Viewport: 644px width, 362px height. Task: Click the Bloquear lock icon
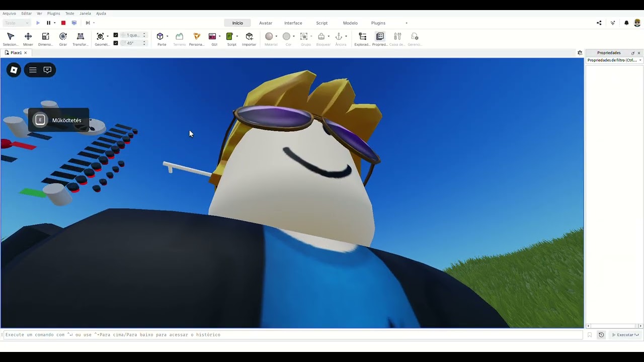(x=321, y=37)
